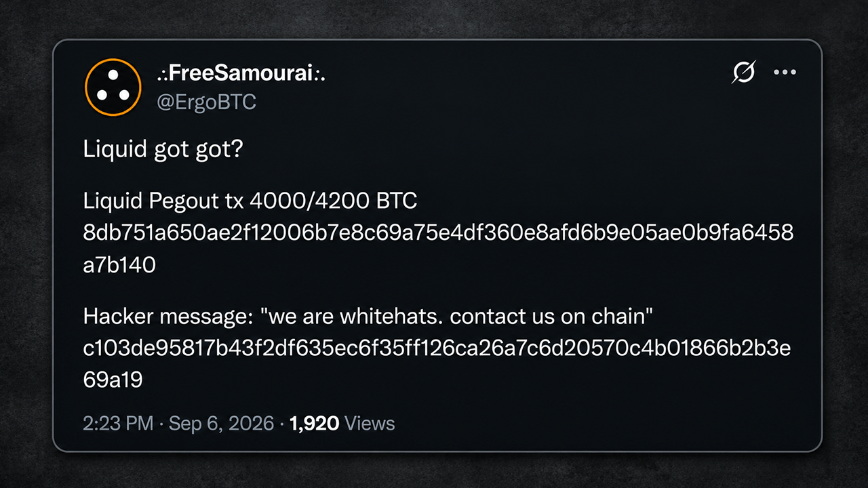Viewport: 868px width, 488px height.
Task: Click the Views label
Action: [370, 424]
